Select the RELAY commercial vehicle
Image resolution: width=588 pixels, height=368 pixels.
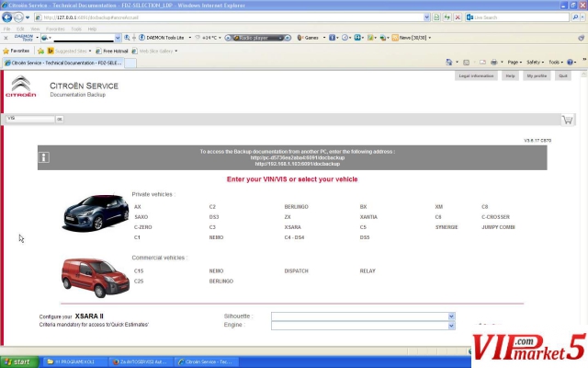pyautogui.click(x=367, y=270)
